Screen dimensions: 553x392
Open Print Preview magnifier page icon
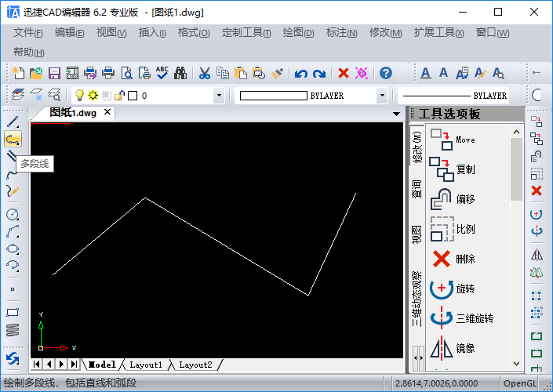126,73
